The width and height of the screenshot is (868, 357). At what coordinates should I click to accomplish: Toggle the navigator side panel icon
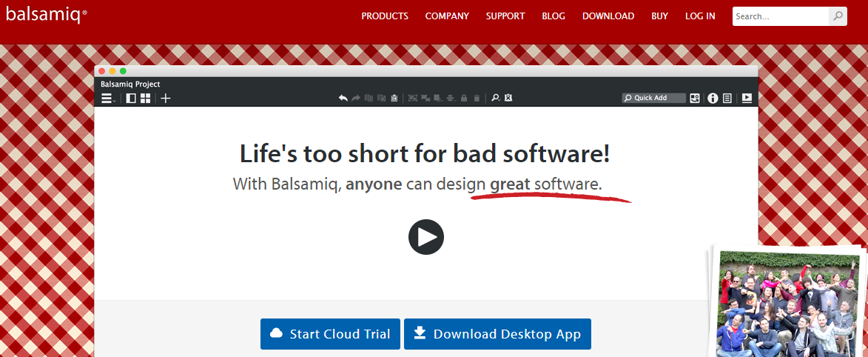[x=131, y=98]
